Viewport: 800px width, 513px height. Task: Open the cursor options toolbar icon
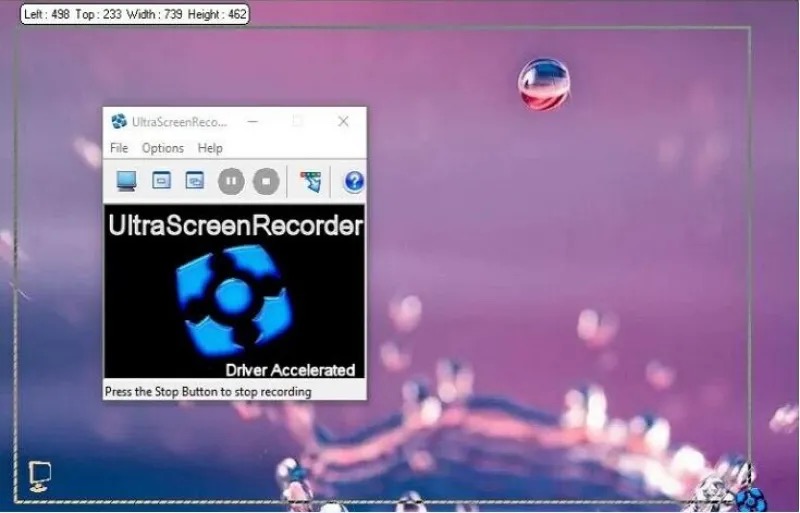(x=311, y=181)
